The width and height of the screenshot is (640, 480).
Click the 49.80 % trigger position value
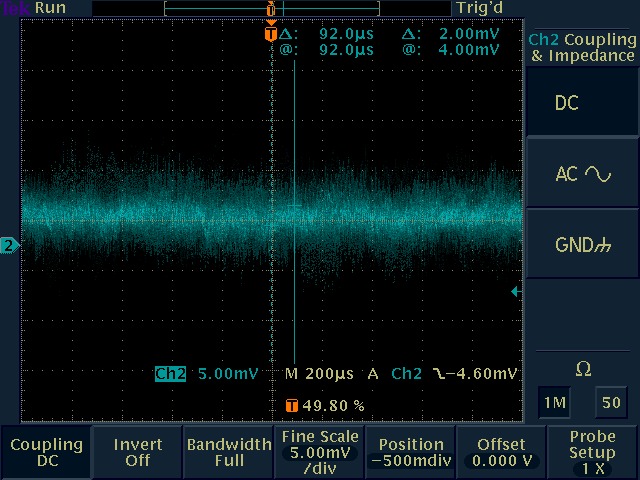pyautogui.click(x=333, y=405)
